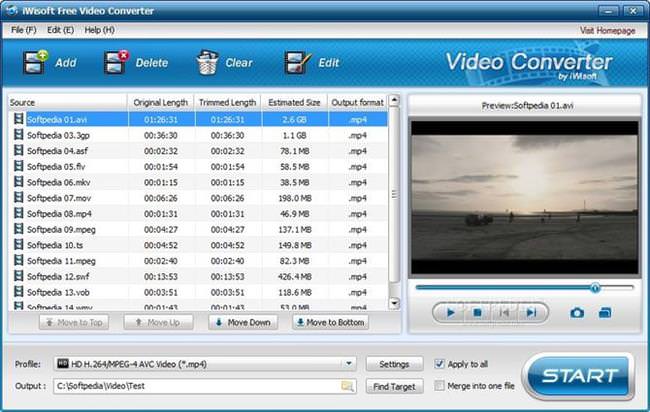Toggle the Apply to all checkbox
650x412 pixels.
point(439,364)
